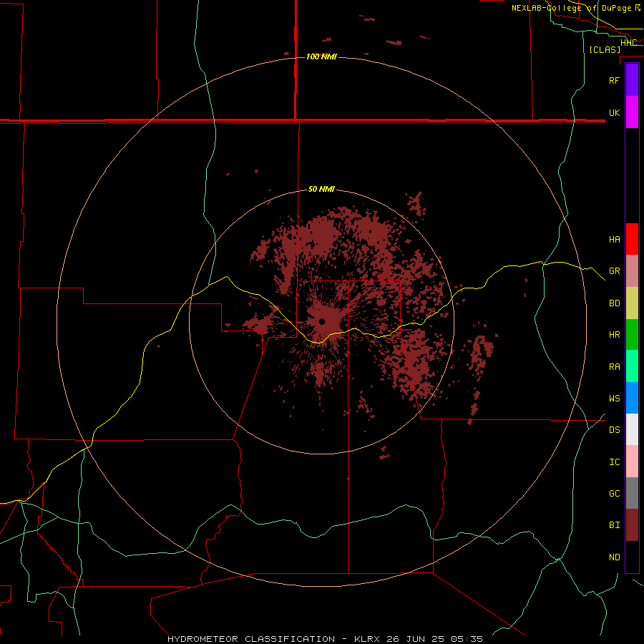Click the "HA" legend label
The image size is (644, 644).
(615, 240)
